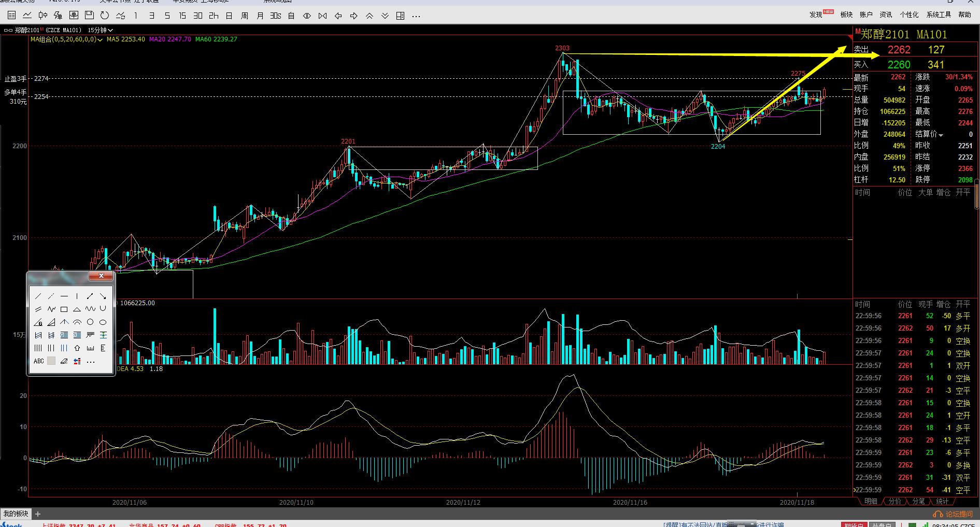The height and width of the screenshot is (527, 980).
Task: Expand the MA组合 indicator settings dropdown
Action: pos(100,39)
